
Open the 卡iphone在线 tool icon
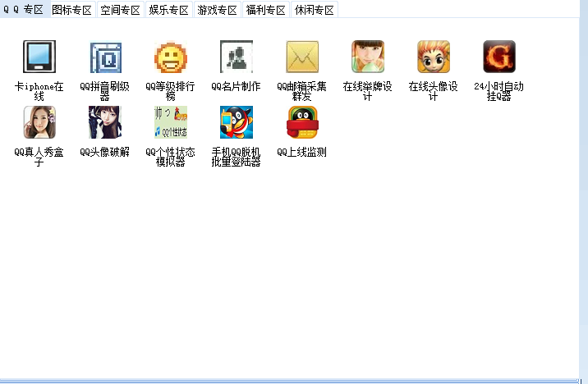39,57
